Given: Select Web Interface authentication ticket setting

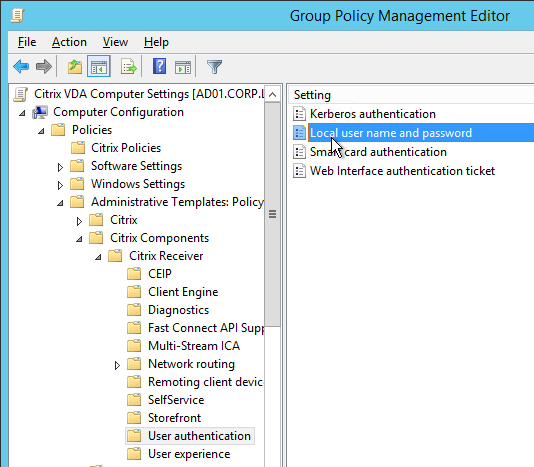Looking at the screenshot, I should (x=402, y=171).
